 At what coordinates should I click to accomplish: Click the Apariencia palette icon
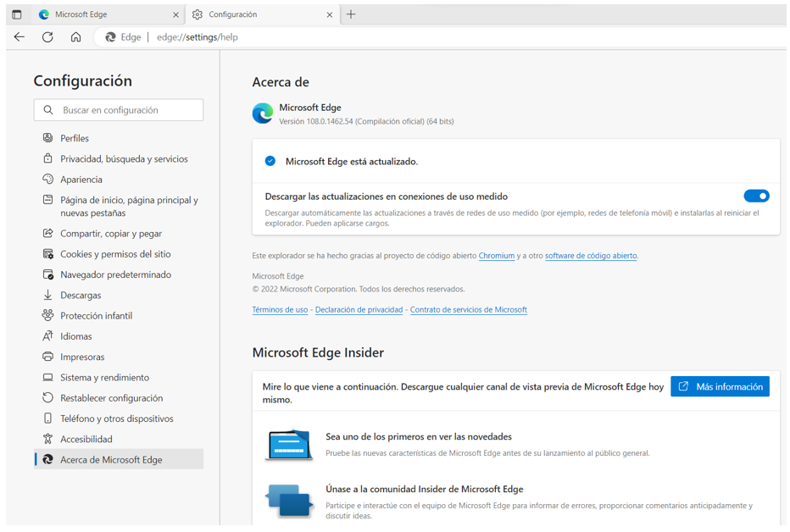47,180
